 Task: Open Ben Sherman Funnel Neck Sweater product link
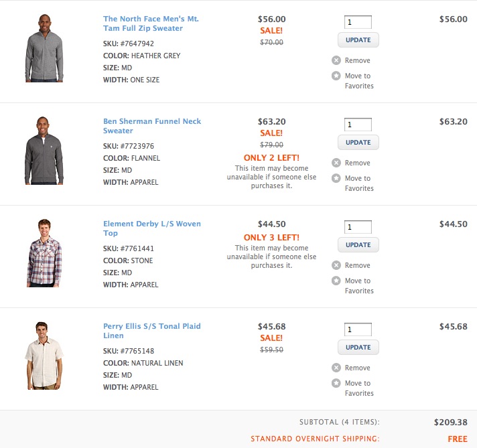(x=152, y=126)
